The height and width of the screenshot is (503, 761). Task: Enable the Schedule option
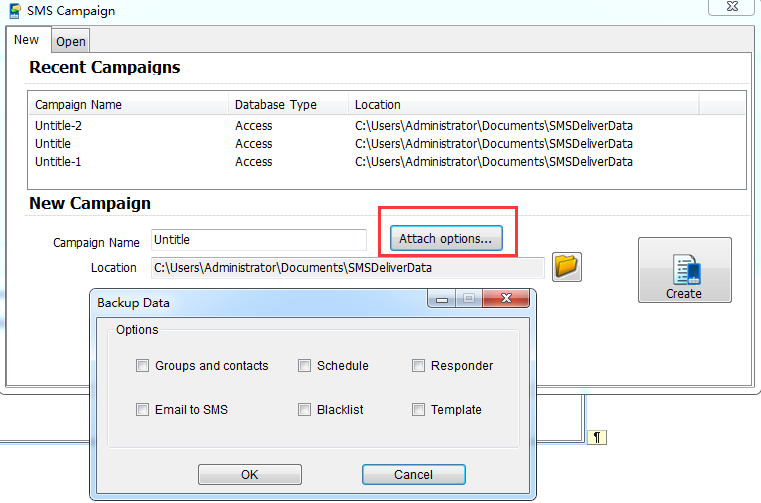pyautogui.click(x=304, y=366)
